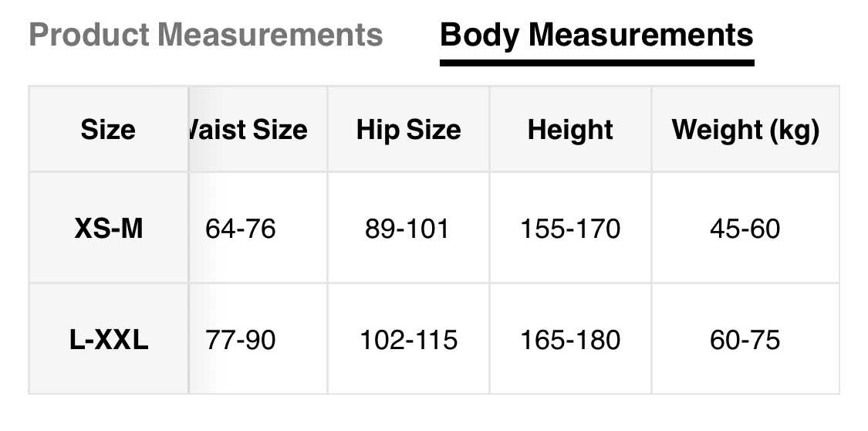Click the Size column header
868x431 pixels.
coord(108,130)
